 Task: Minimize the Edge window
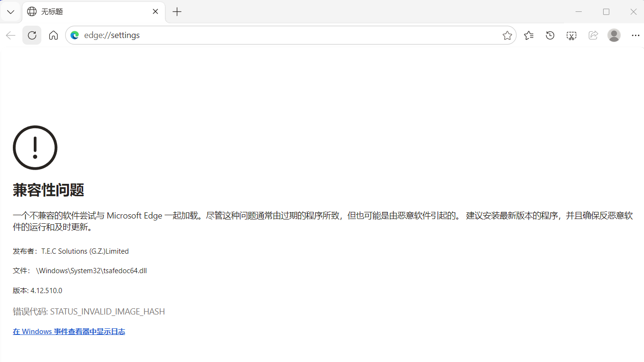pyautogui.click(x=579, y=12)
